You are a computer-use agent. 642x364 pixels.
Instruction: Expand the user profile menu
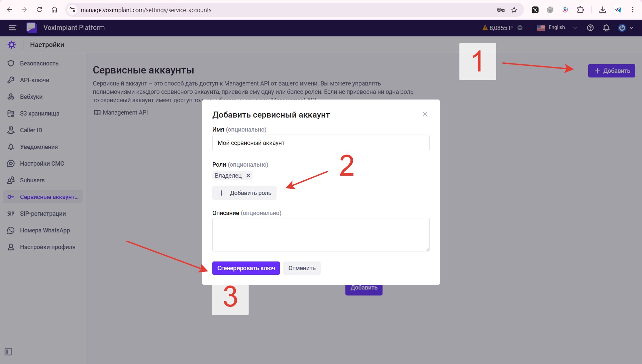625,28
